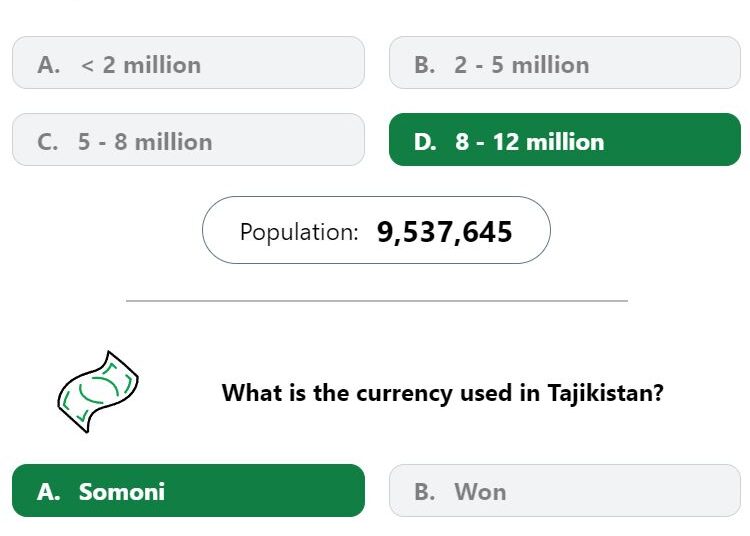
Task: Click the 'B.' letter beside Won
Action: (x=425, y=492)
